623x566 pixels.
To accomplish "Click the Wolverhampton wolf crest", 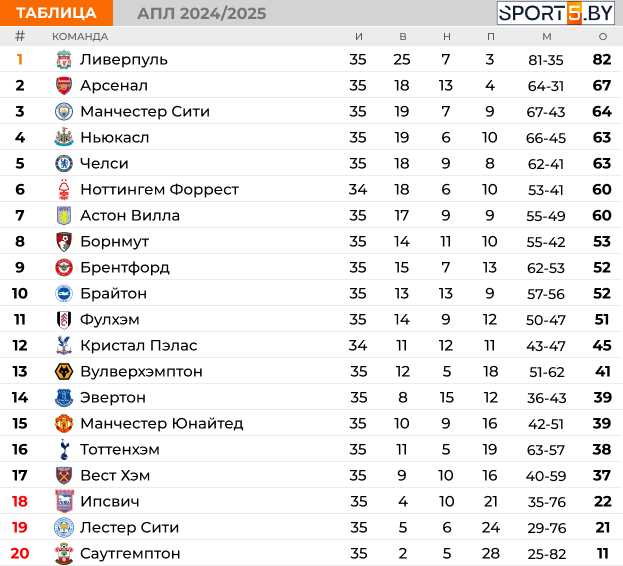I will 64,371.
